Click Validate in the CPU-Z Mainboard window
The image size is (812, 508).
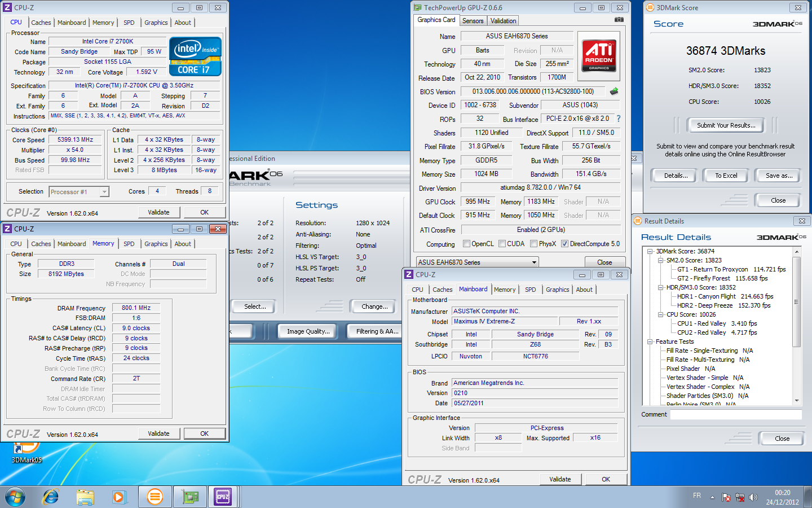click(x=560, y=479)
